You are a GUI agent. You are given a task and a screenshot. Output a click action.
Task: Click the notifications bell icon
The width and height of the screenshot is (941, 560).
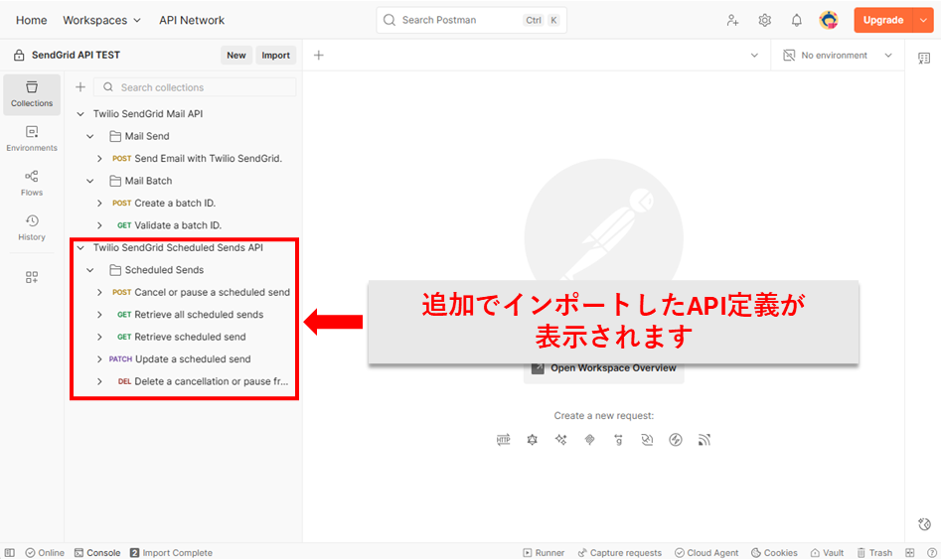(796, 20)
